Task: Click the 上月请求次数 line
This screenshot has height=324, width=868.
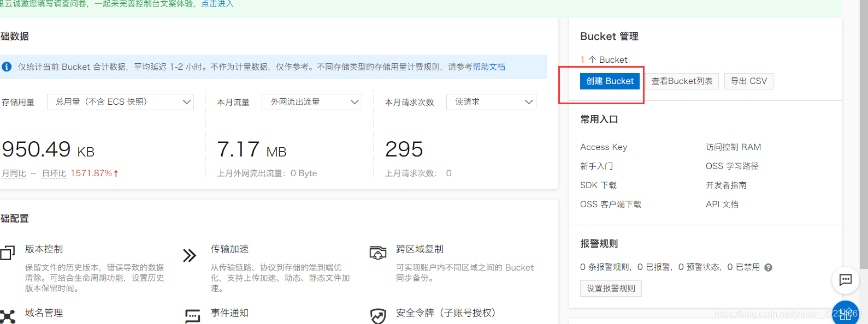Action: pyautogui.click(x=418, y=173)
